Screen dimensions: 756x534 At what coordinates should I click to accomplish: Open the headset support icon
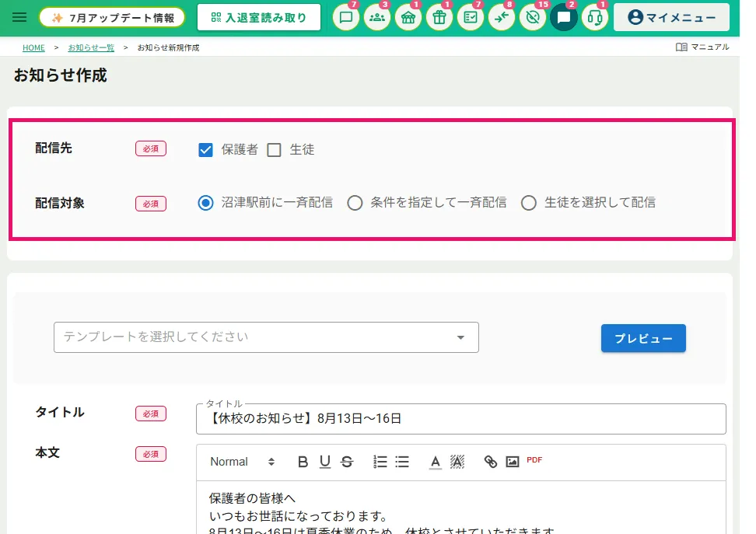[595, 18]
